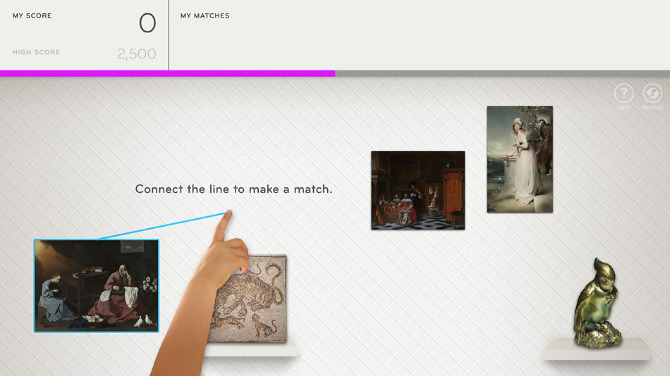Open the Help question mark icon
This screenshot has height=376, width=670.
click(623, 93)
